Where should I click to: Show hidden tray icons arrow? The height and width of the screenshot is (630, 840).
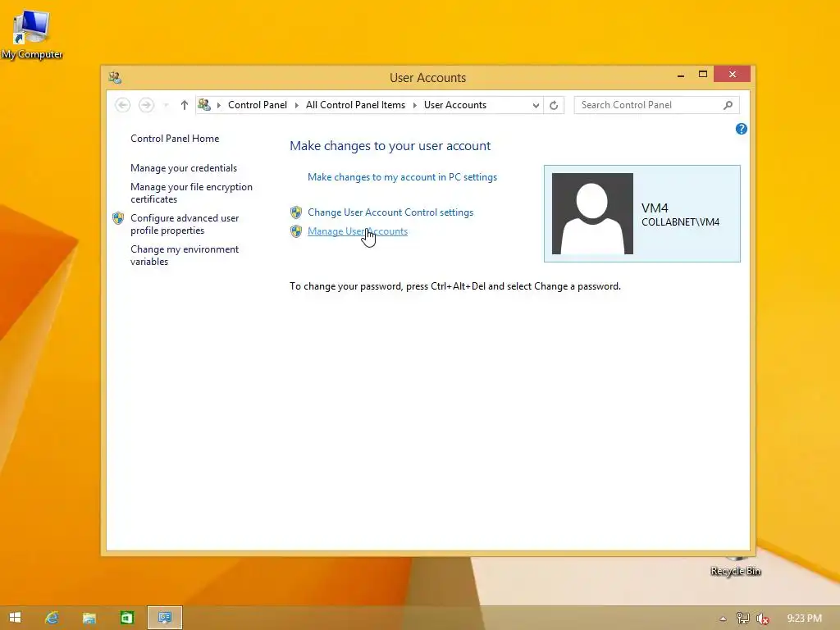pos(723,619)
